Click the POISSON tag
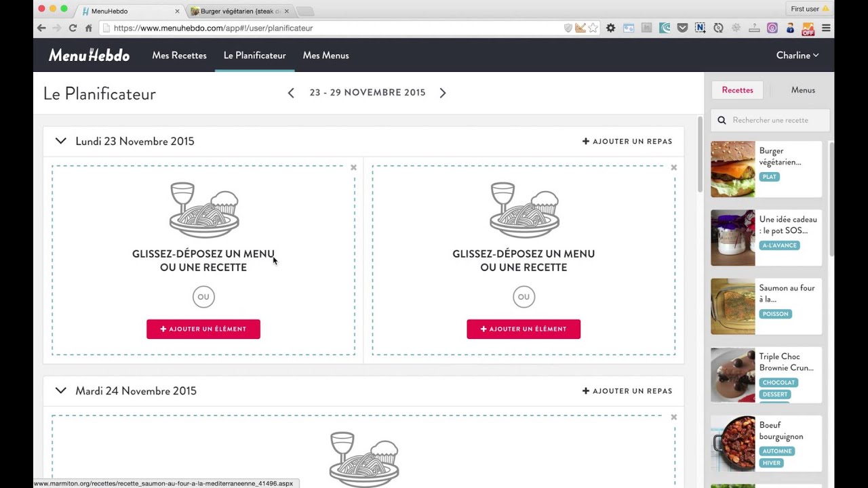This screenshot has width=868, height=488. pyautogui.click(x=775, y=314)
